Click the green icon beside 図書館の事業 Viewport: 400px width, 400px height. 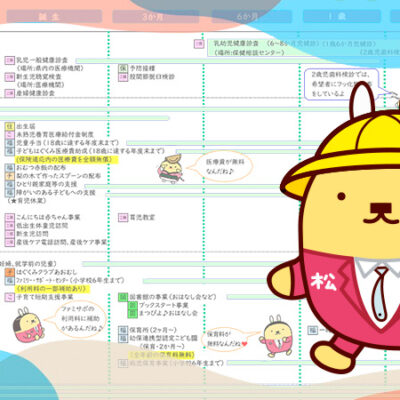pyautogui.click(x=123, y=297)
